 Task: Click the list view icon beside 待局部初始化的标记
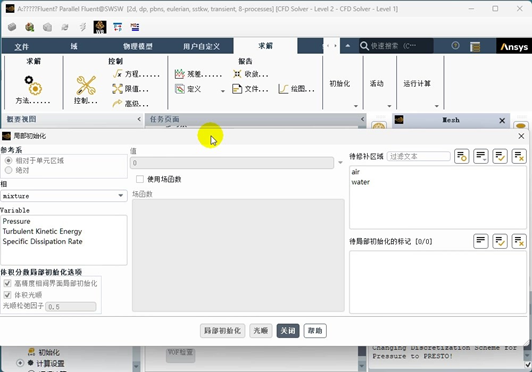click(481, 241)
